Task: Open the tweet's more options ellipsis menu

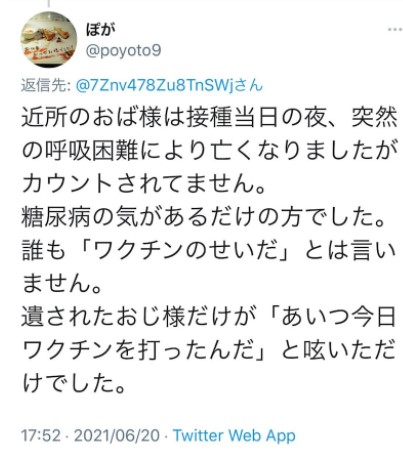Action: (395, 29)
